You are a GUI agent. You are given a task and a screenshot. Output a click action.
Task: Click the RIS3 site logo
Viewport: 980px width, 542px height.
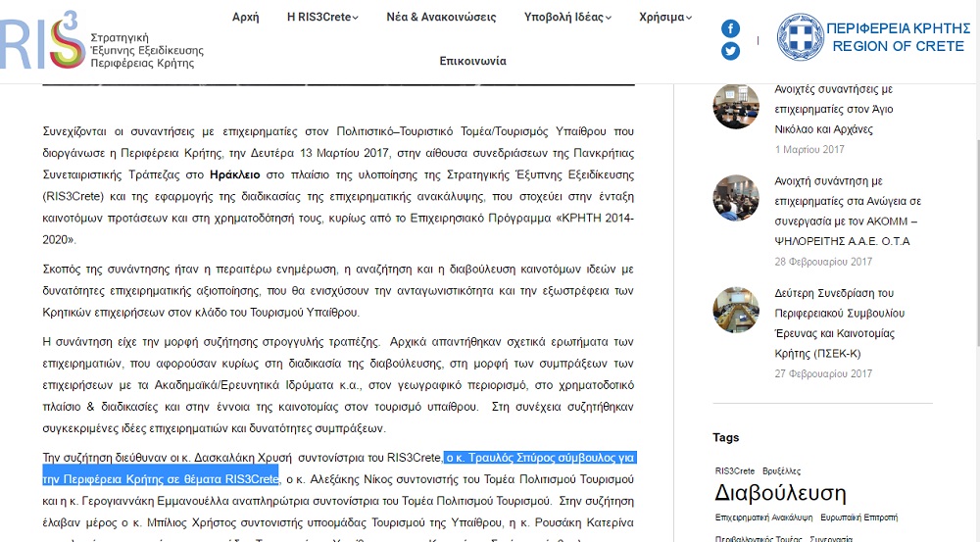[x=98, y=39]
